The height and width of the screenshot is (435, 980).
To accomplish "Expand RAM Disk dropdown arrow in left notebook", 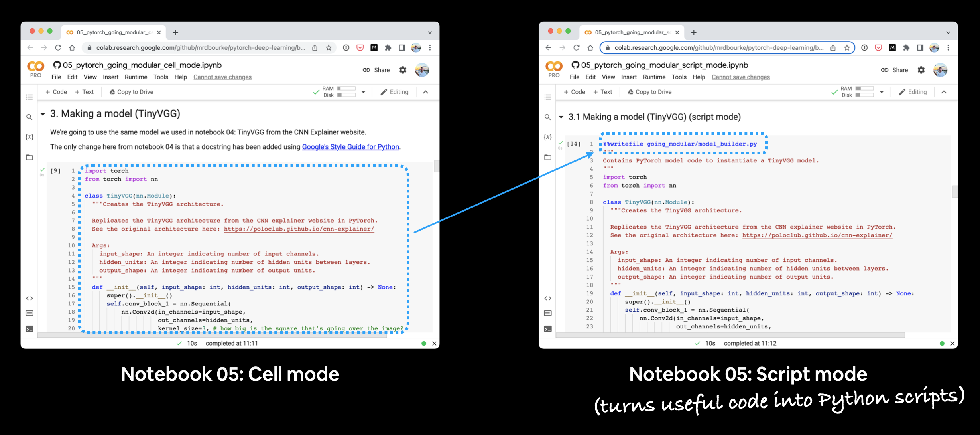I will point(363,92).
